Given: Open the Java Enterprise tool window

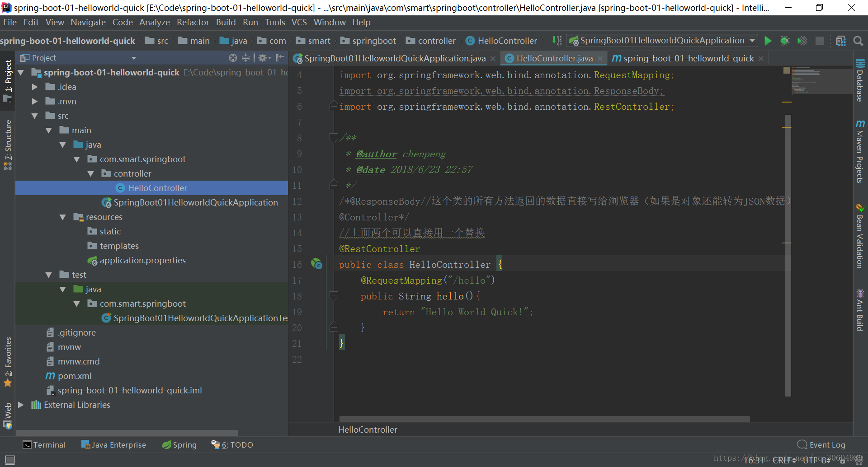Looking at the screenshot, I should (113, 445).
